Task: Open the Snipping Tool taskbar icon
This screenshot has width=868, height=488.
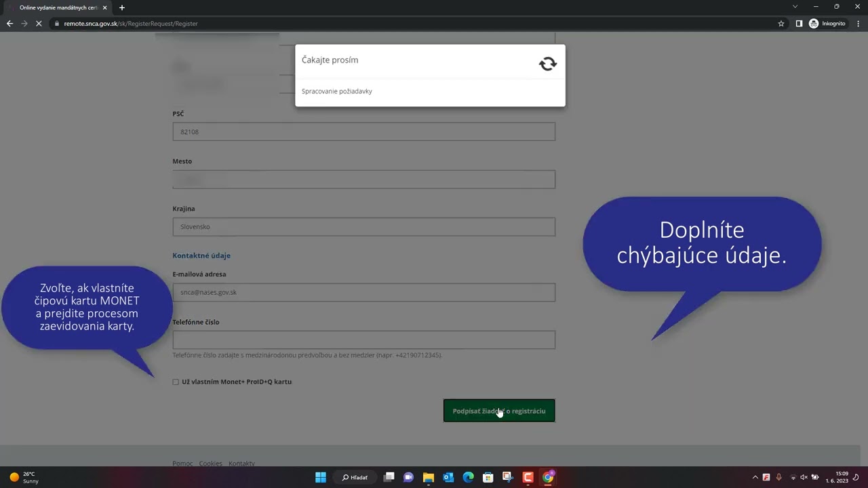Action: pos(508,477)
